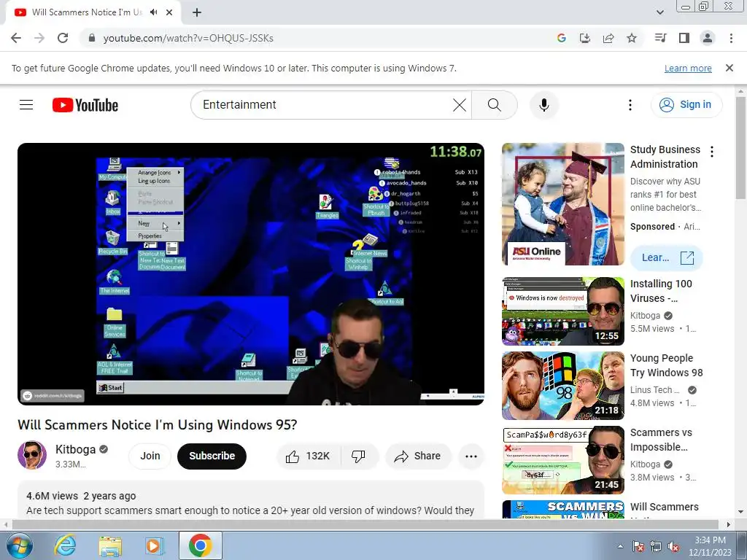Open the network tray icon
Viewport: 747px width, 560px height.
pos(656,546)
